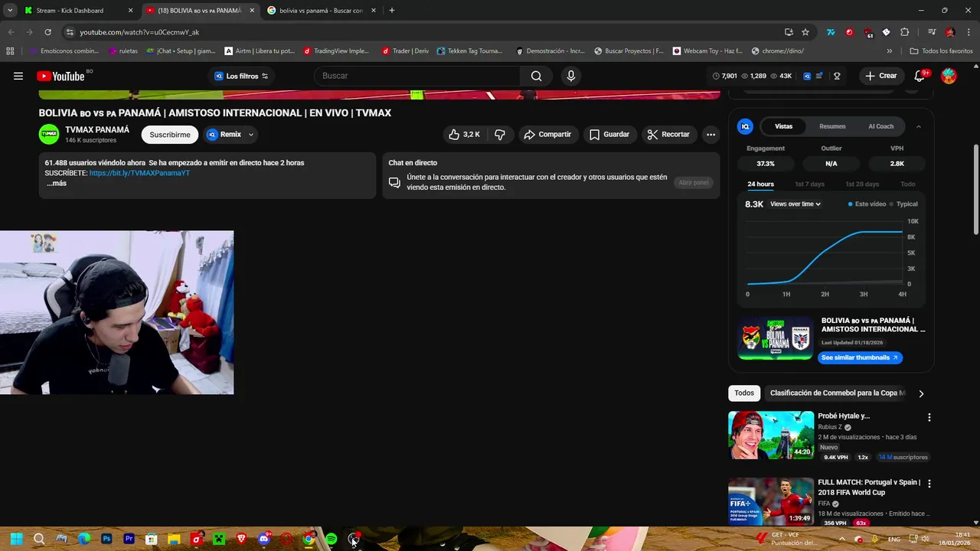Show more topic chips with the right arrow

point(921,393)
